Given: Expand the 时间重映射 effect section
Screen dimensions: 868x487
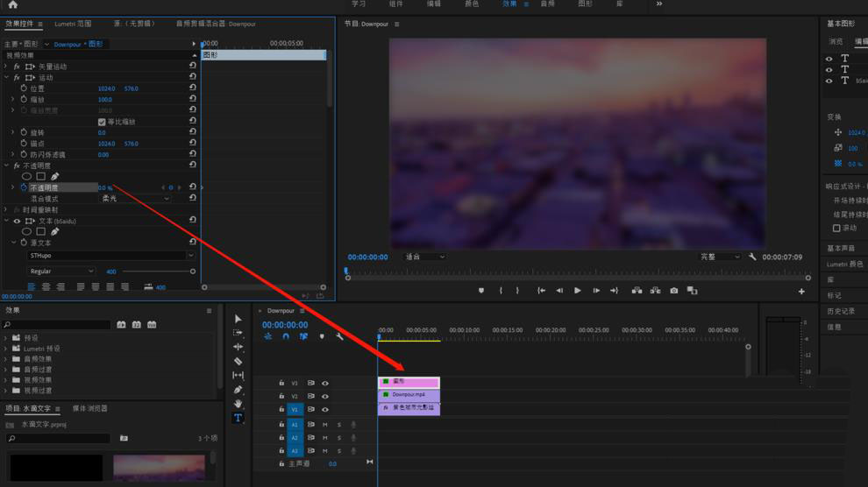Looking at the screenshot, I should pyautogui.click(x=5, y=210).
